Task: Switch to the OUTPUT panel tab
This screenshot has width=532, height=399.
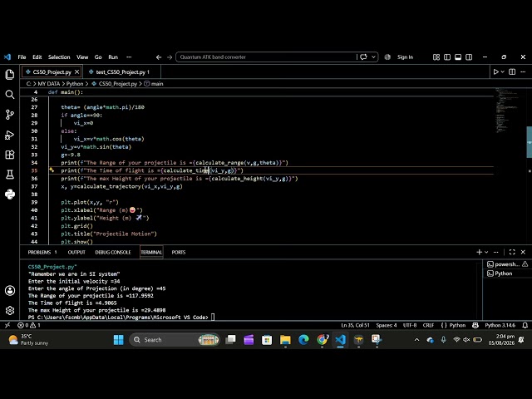Action: [x=76, y=252]
